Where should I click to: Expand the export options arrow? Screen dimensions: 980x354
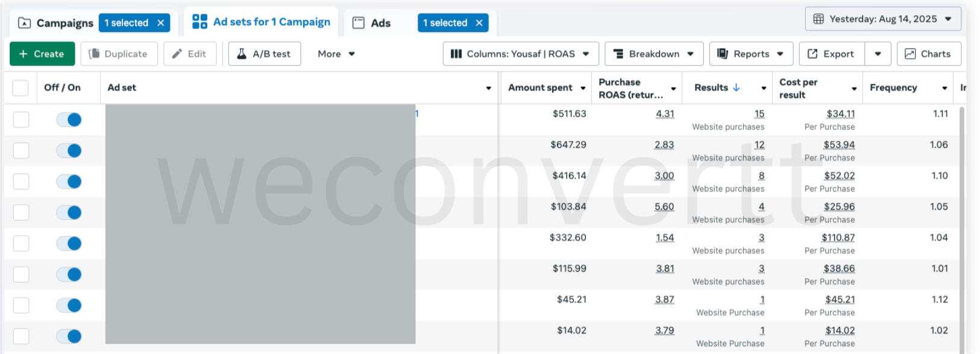tap(878, 54)
